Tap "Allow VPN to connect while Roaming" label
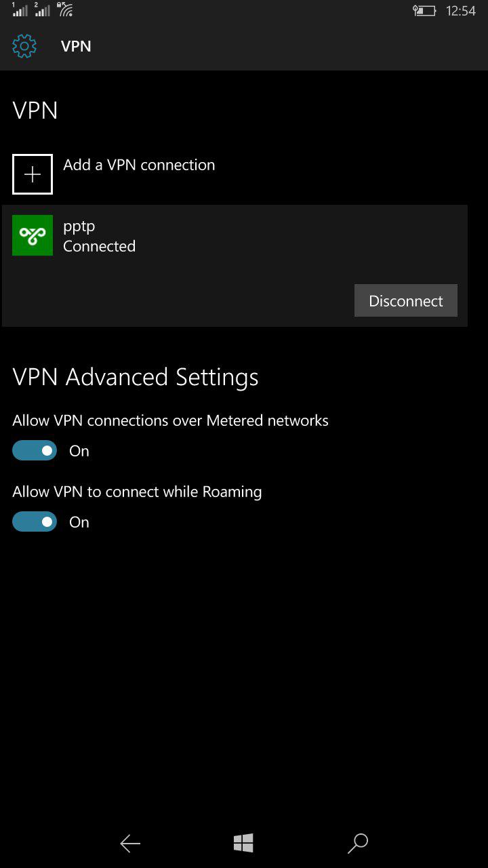Image resolution: width=488 pixels, height=868 pixels. tap(137, 492)
